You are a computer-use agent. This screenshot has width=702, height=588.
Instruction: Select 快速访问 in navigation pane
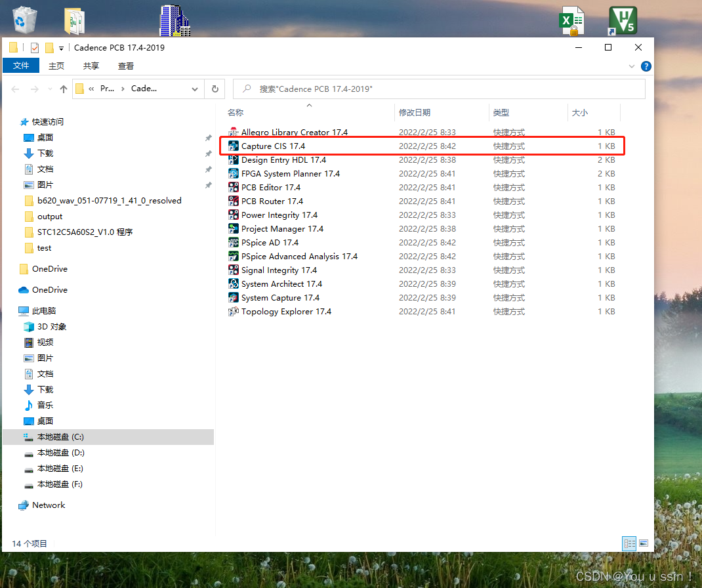click(x=48, y=122)
